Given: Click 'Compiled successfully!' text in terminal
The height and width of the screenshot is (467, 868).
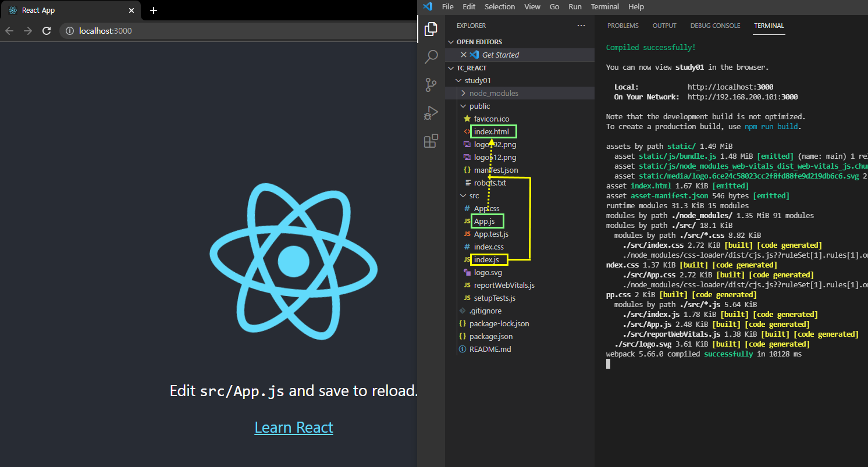Looking at the screenshot, I should click(x=651, y=48).
